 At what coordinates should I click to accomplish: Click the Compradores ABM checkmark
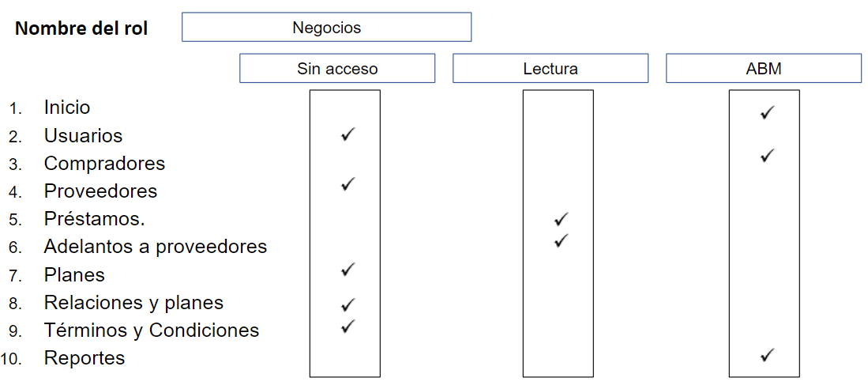coord(766,156)
